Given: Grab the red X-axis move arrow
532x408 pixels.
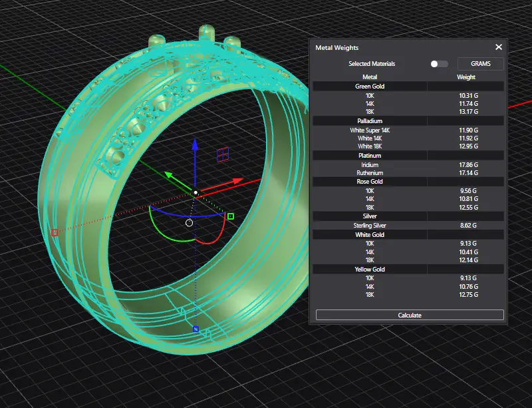Looking at the screenshot, I should [238, 181].
